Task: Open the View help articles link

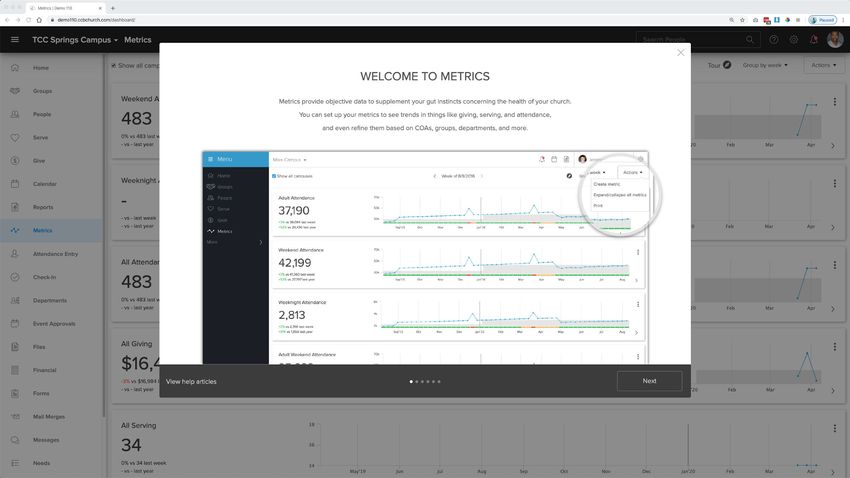Action: [x=191, y=382]
